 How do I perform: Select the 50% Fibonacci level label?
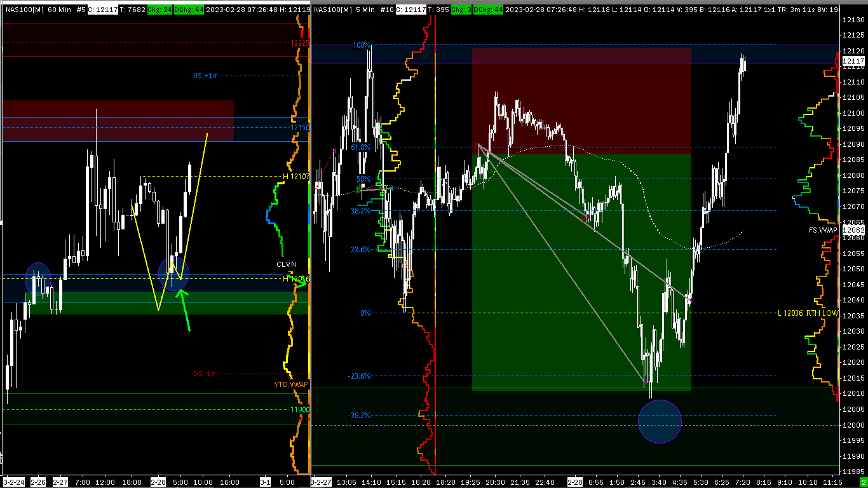point(363,179)
